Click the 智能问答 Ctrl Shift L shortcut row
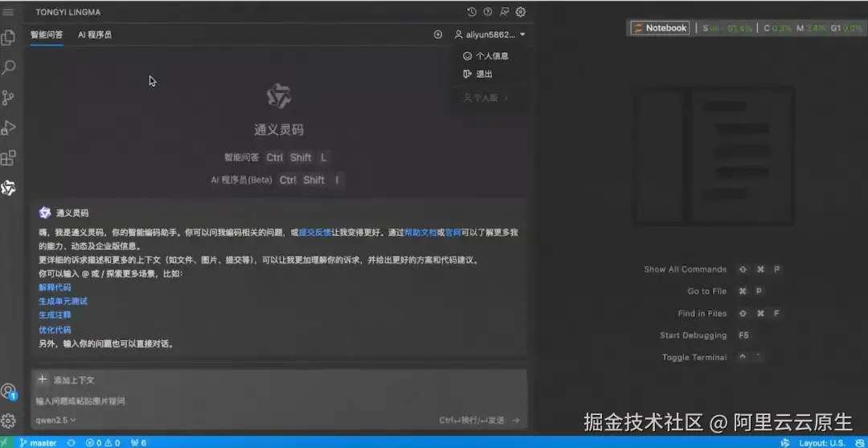The width and height of the screenshot is (868, 448). pos(277,157)
